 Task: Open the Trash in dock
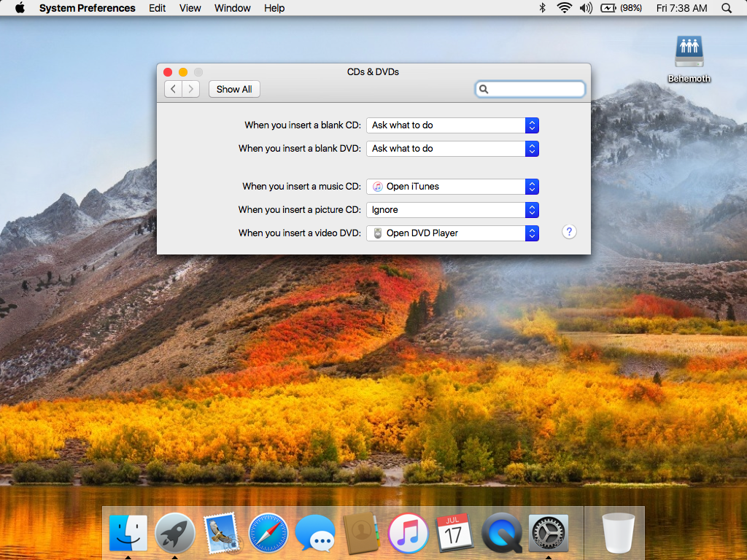click(618, 533)
